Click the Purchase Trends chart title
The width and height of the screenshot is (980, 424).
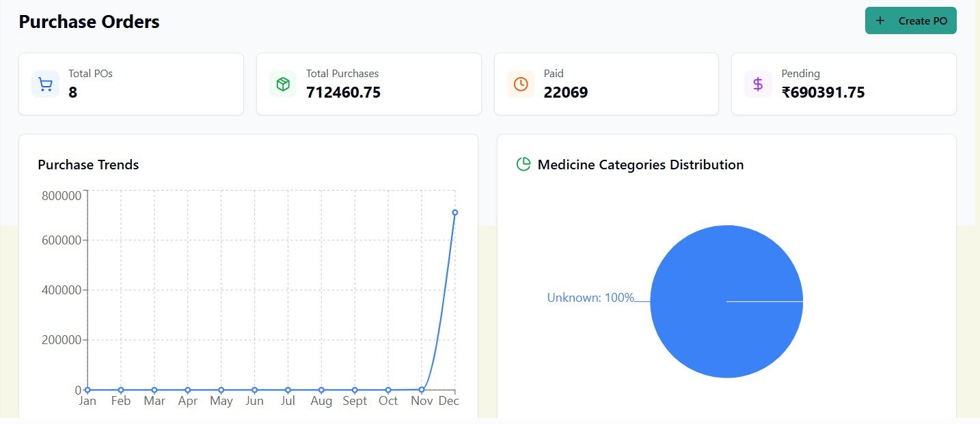(x=88, y=165)
